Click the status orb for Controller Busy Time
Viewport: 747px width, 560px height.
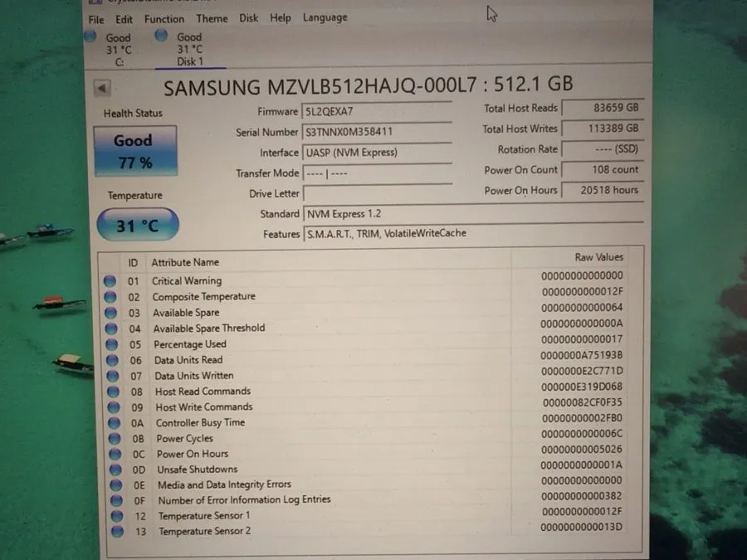coord(114,423)
